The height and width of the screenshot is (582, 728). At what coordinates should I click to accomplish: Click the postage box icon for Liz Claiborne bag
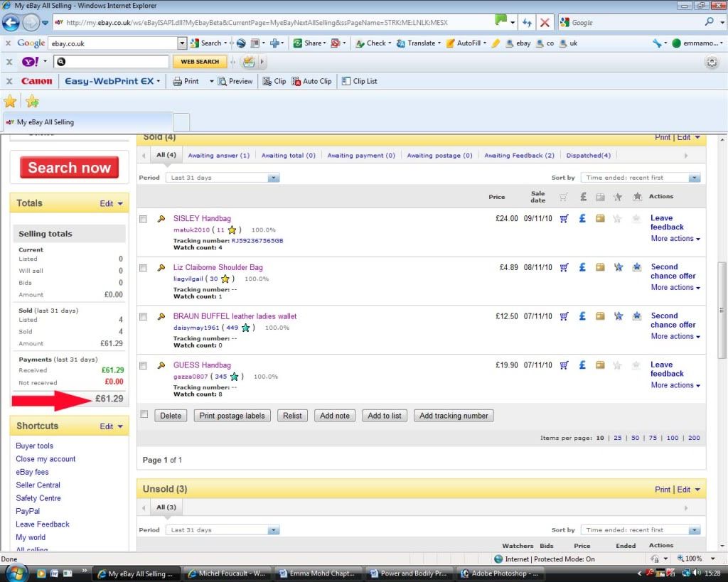[600, 267]
